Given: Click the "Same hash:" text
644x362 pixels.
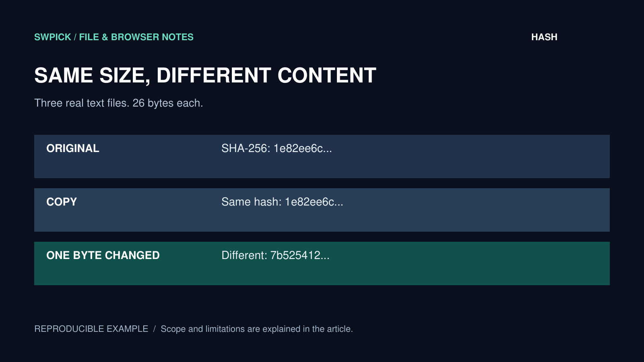Looking at the screenshot, I should tap(252, 202).
